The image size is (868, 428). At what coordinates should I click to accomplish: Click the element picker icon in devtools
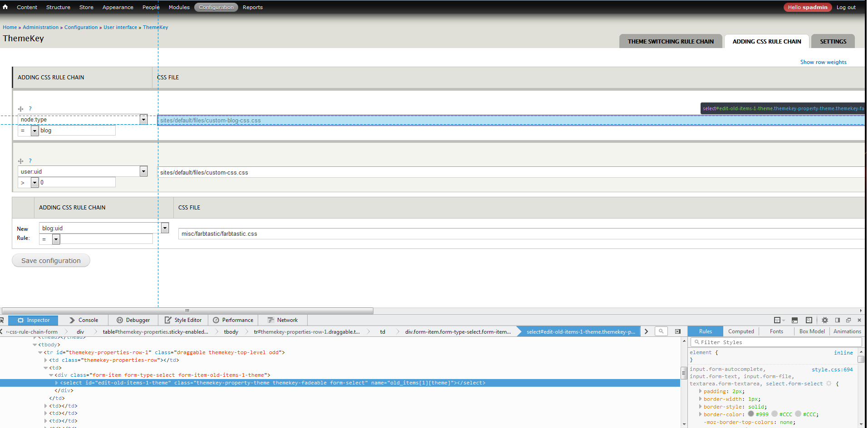[2, 320]
